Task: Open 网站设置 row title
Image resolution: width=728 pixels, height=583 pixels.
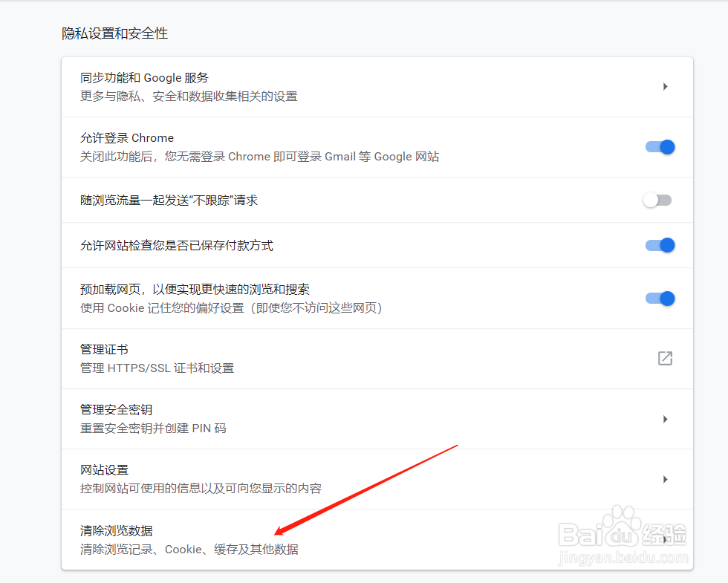Action: tap(104, 469)
